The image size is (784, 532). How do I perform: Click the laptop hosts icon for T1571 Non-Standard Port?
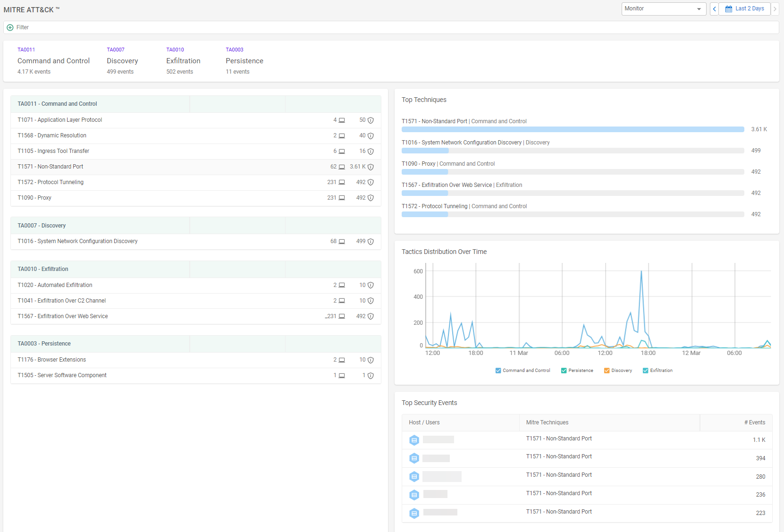click(x=342, y=167)
